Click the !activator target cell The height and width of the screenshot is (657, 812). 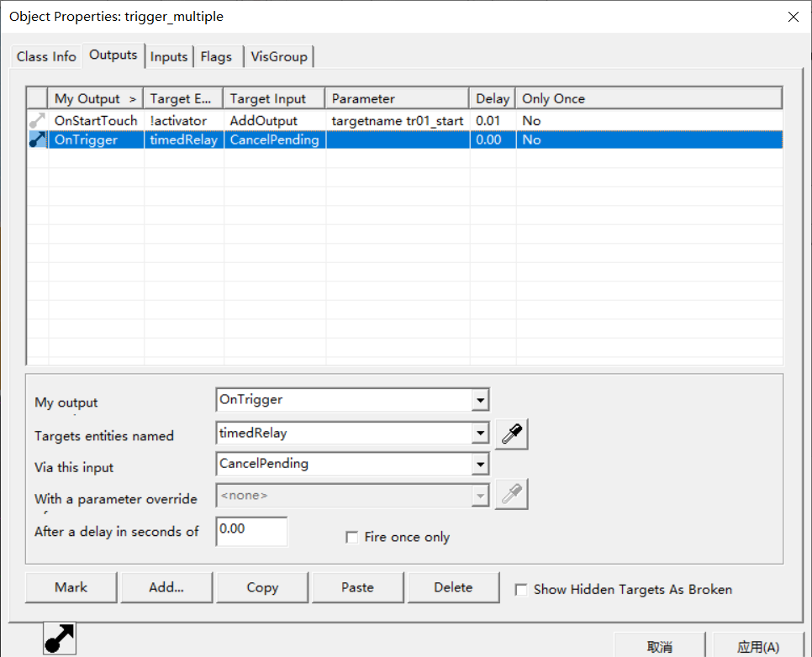point(184,121)
